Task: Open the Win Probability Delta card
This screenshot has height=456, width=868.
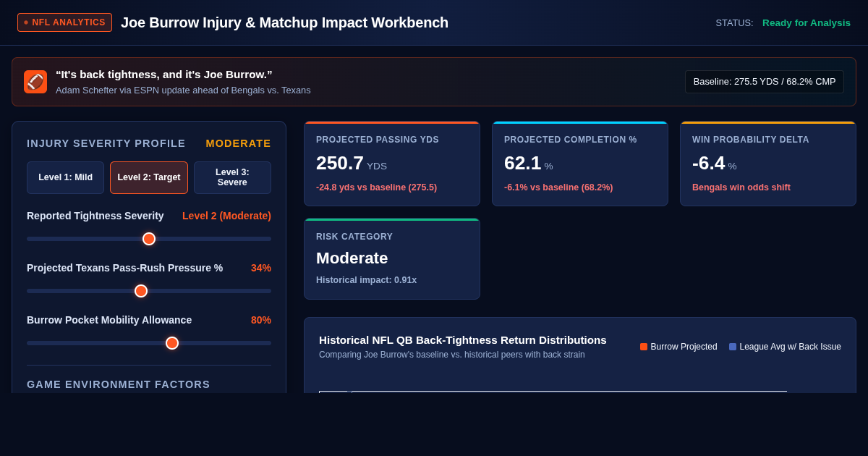Action: coord(768,164)
